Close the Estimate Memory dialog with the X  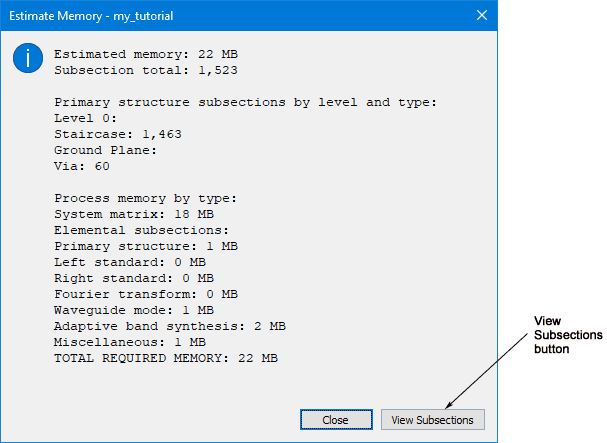[482, 15]
